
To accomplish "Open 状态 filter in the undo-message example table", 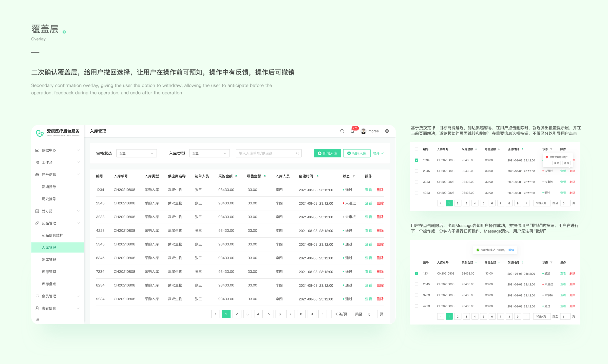I will [x=551, y=262].
